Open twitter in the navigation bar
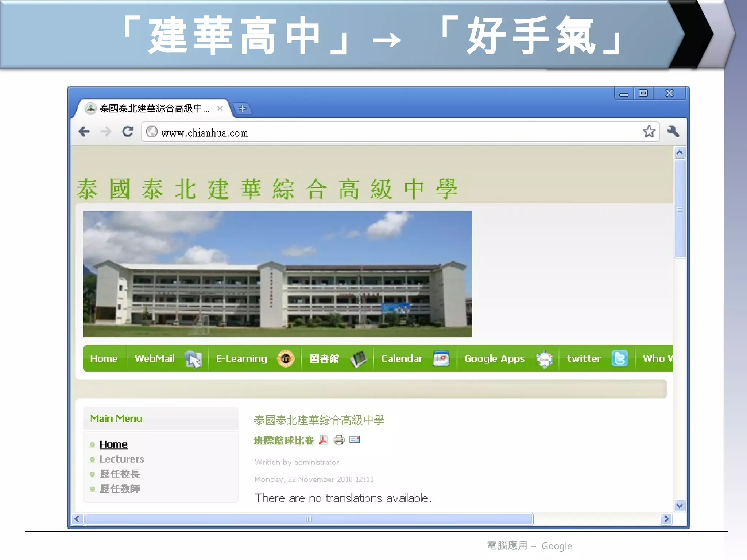The height and width of the screenshot is (560, 747). (584, 359)
